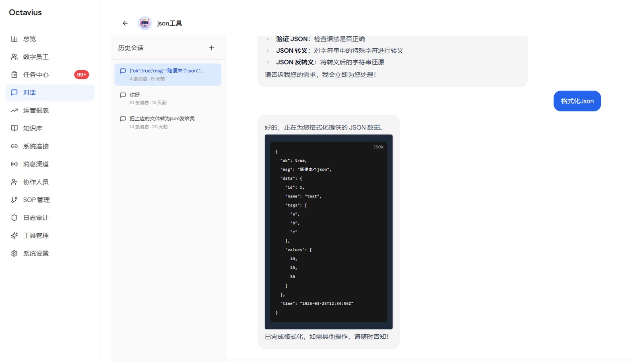Open the 数字员工 menu item
The image size is (644, 362).
50,57
